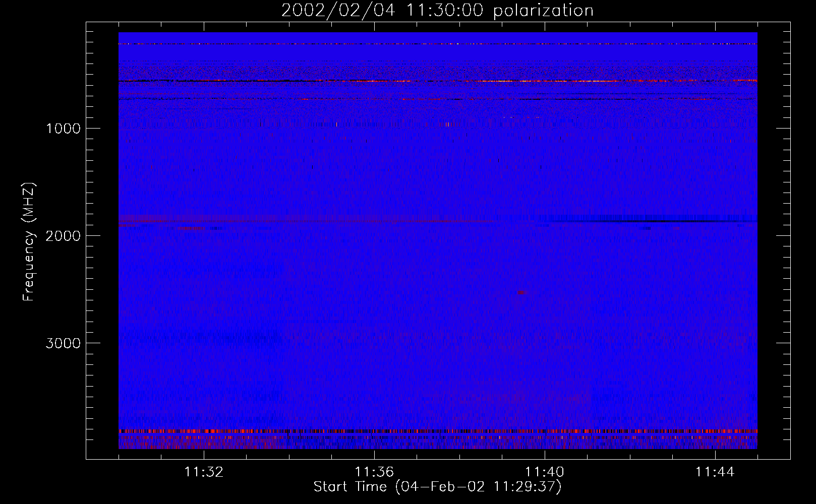
Task: Click the 1000 frequency tick label
Action: (x=63, y=128)
